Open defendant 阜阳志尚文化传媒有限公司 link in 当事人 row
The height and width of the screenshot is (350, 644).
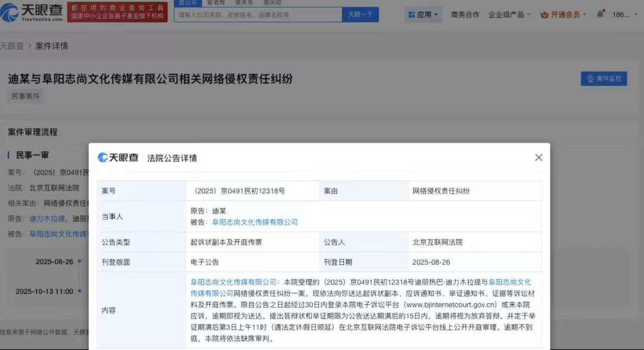tap(255, 222)
